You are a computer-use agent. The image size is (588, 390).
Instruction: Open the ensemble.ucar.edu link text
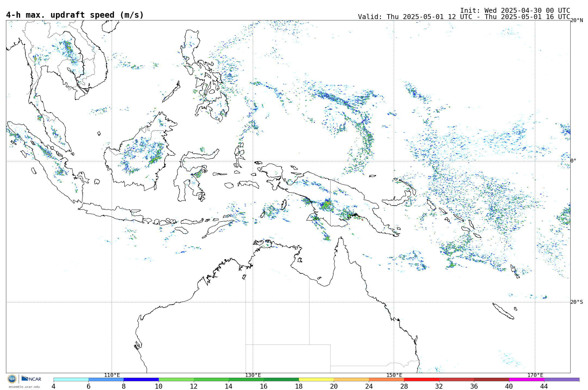click(x=24, y=387)
